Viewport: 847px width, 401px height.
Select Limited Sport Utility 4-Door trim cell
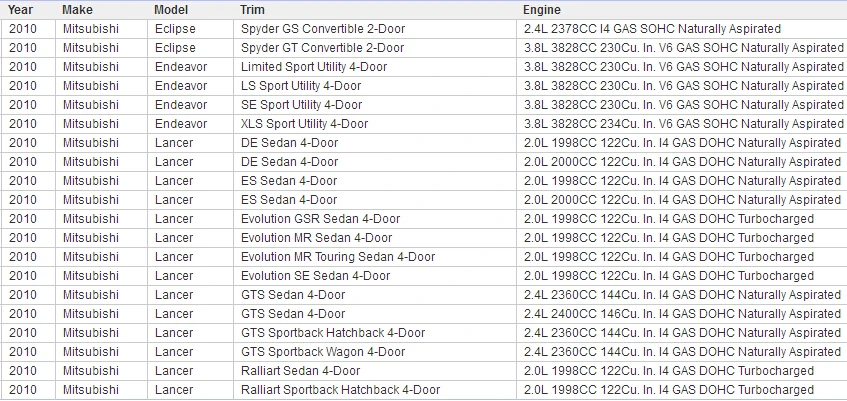(375, 67)
